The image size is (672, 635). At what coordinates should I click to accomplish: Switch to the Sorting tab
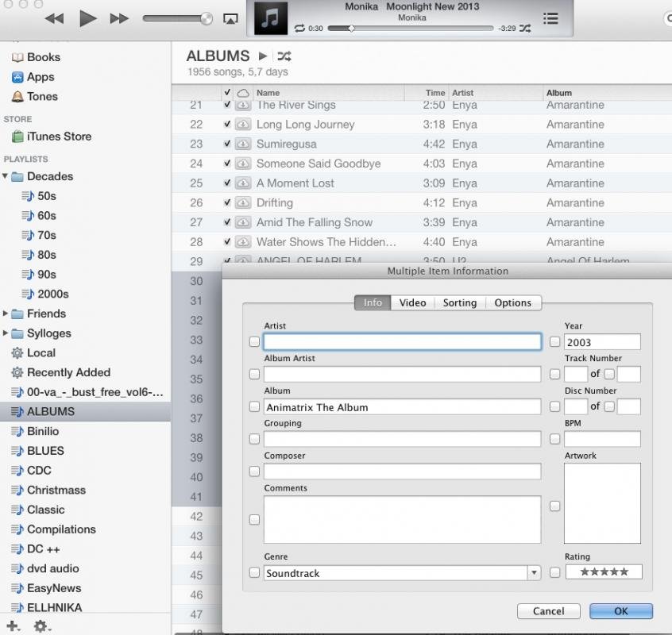459,302
